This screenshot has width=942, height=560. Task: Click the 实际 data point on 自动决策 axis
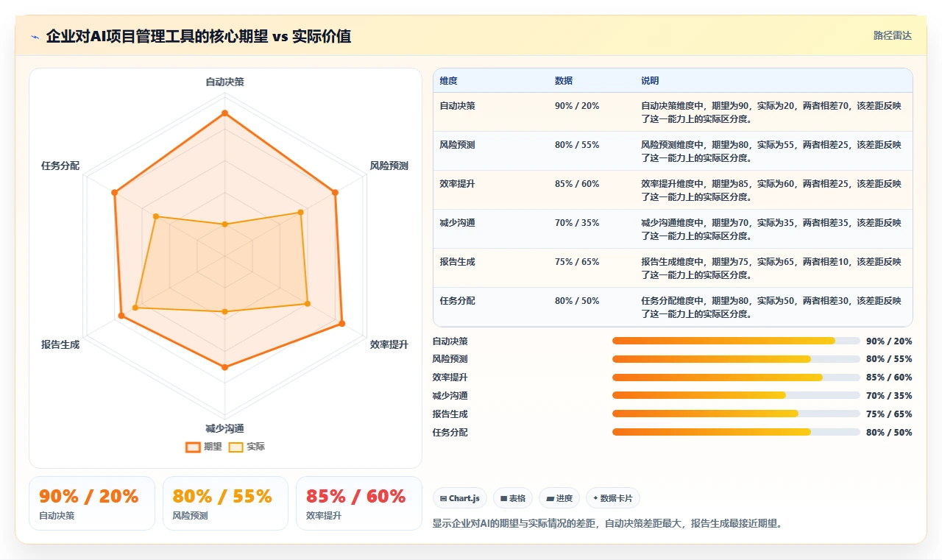coord(225,224)
